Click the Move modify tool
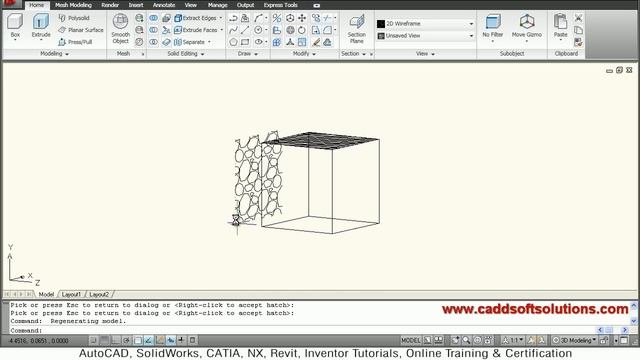Image resolution: width=640 pixels, height=360 pixels. point(302,18)
